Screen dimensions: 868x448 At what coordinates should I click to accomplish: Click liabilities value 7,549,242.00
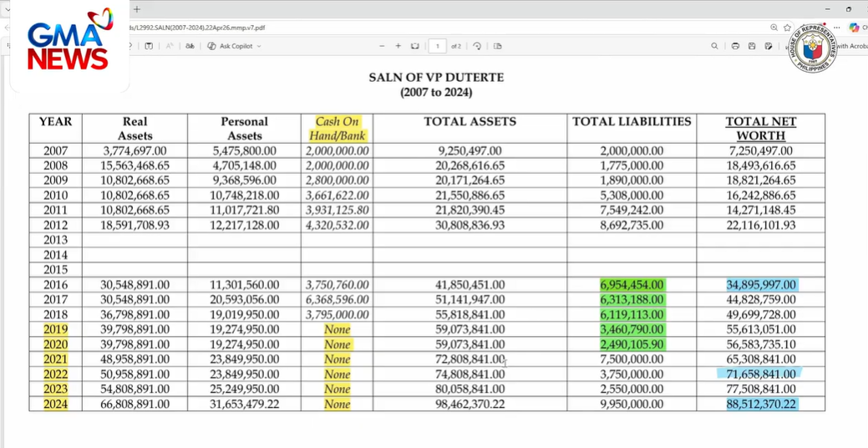[632, 211]
